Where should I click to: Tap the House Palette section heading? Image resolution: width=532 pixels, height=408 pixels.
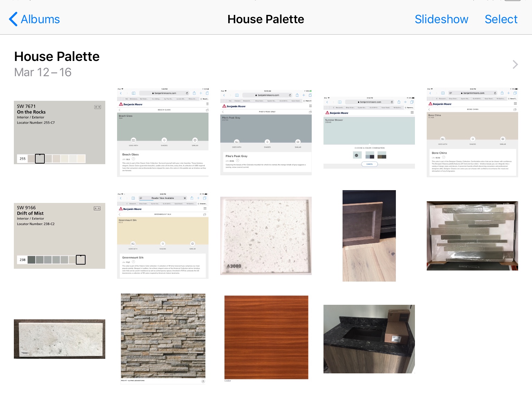[x=57, y=56]
